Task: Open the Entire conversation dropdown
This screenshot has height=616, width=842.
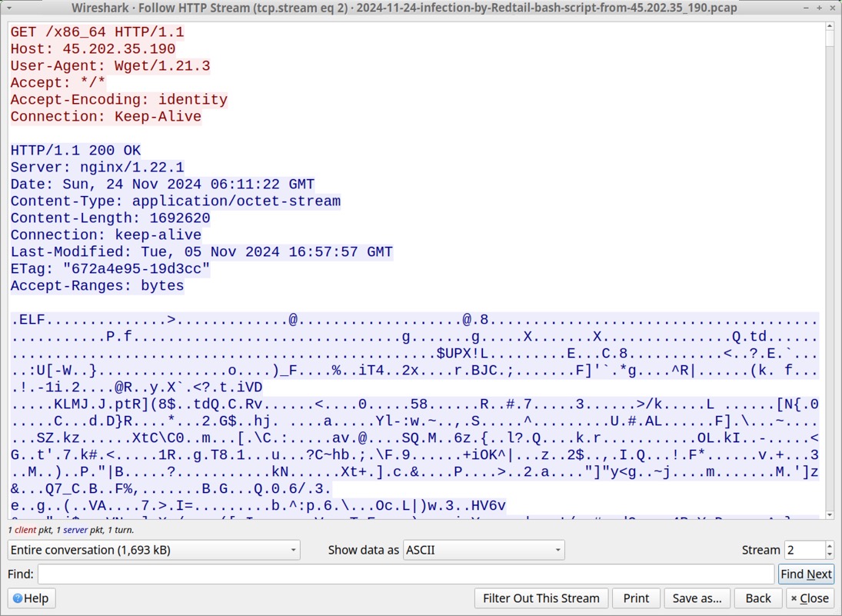Action: pyautogui.click(x=154, y=550)
